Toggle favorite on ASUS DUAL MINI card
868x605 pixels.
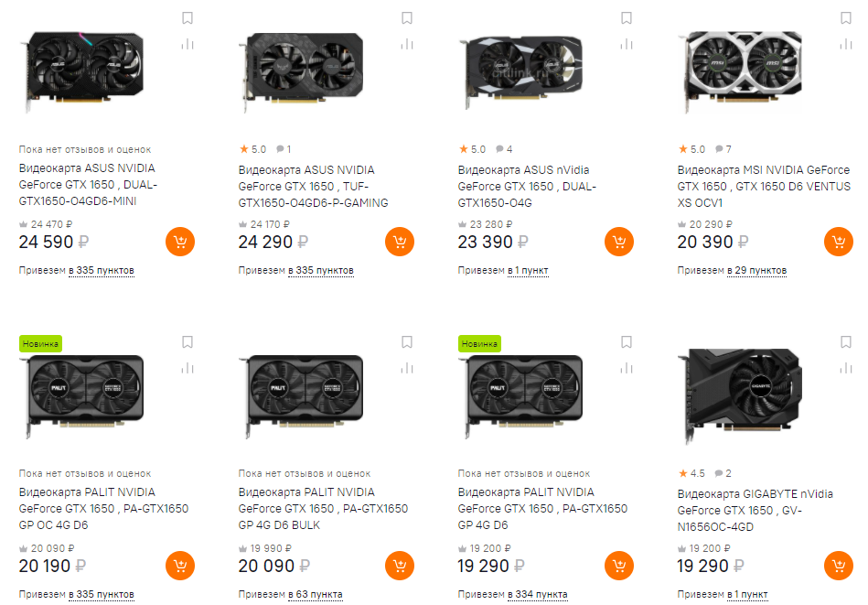pos(188,18)
